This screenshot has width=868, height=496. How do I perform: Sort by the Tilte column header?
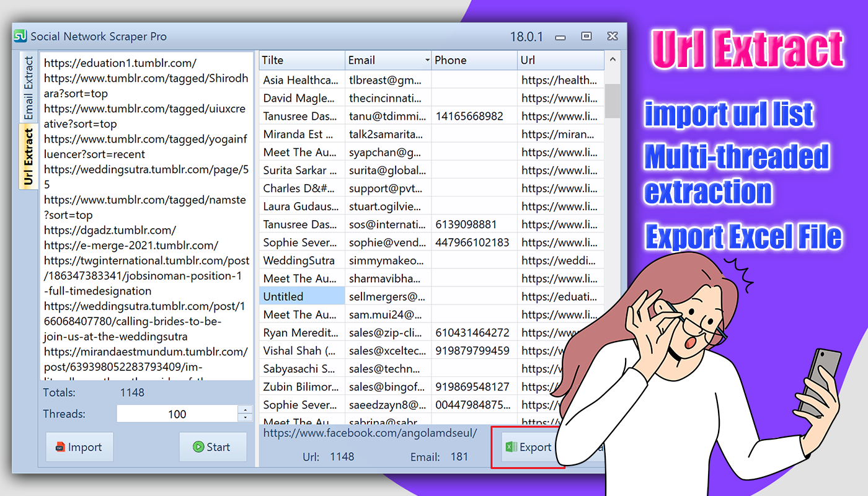[x=302, y=60]
